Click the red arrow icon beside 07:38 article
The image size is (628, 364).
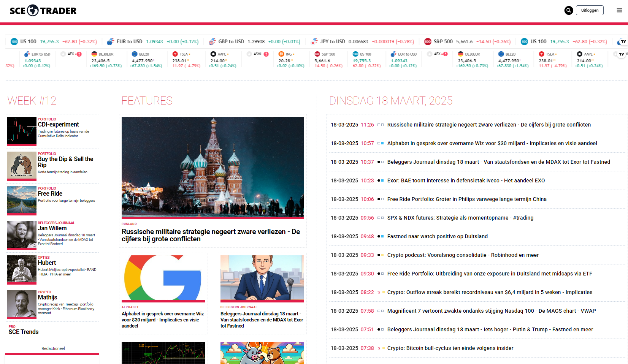pyautogui.click(x=379, y=348)
